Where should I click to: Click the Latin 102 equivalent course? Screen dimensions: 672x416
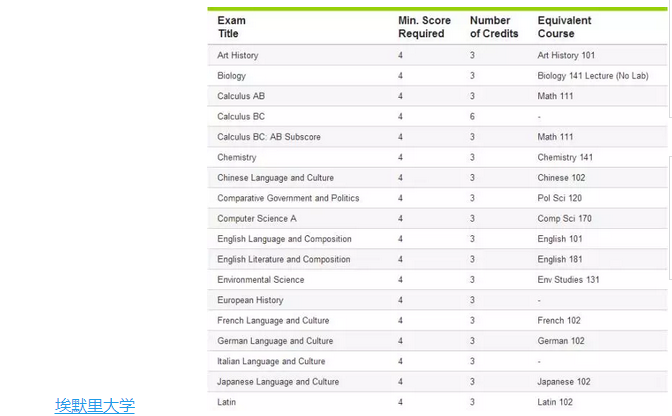[x=555, y=402]
